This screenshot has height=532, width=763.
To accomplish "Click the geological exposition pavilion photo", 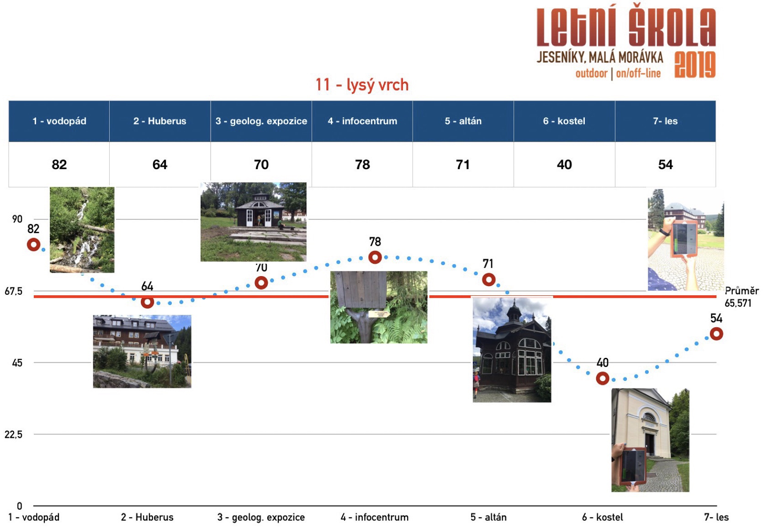I will 253,222.
